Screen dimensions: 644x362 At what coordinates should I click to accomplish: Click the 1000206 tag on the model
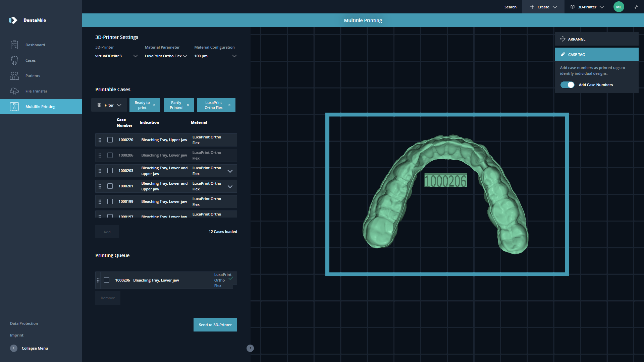point(445,181)
